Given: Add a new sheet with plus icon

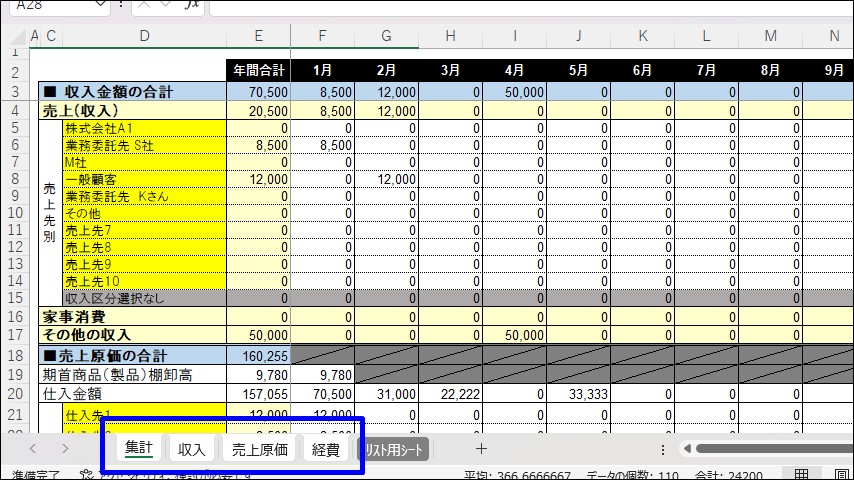Looking at the screenshot, I should pyautogui.click(x=481, y=449).
